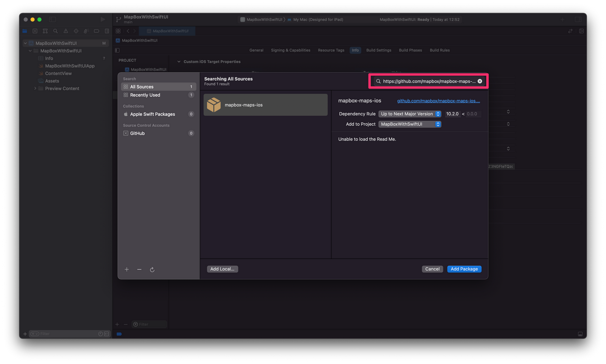The height and width of the screenshot is (364, 606).
Task: Open the Add to Project dropdown
Action: click(x=410, y=124)
